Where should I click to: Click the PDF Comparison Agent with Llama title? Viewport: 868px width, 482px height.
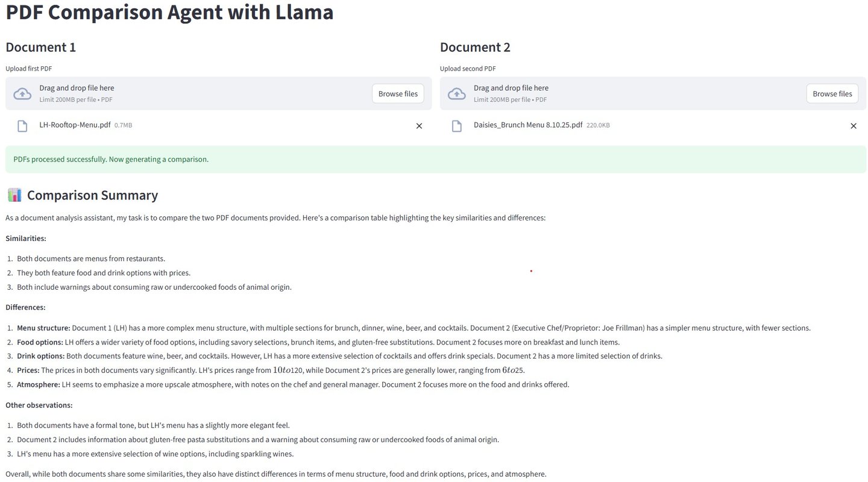pos(169,12)
